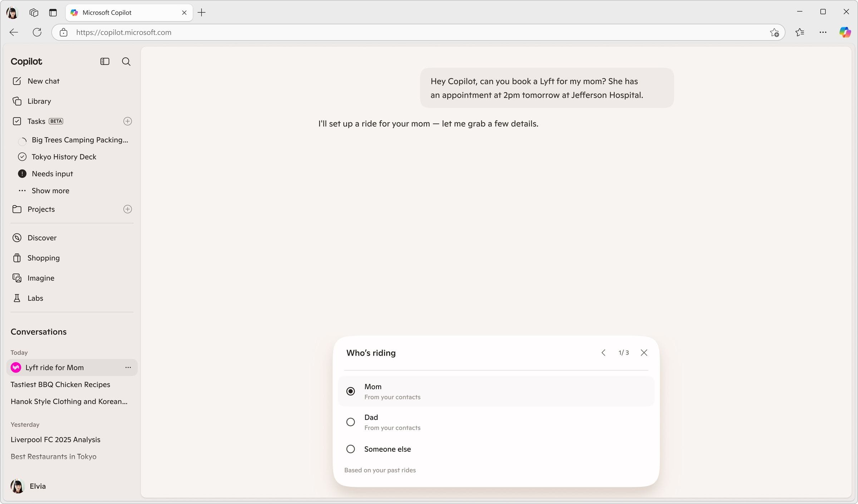This screenshot has height=504, width=858.
Task: Expand Show more under Tasks
Action: (x=50, y=191)
